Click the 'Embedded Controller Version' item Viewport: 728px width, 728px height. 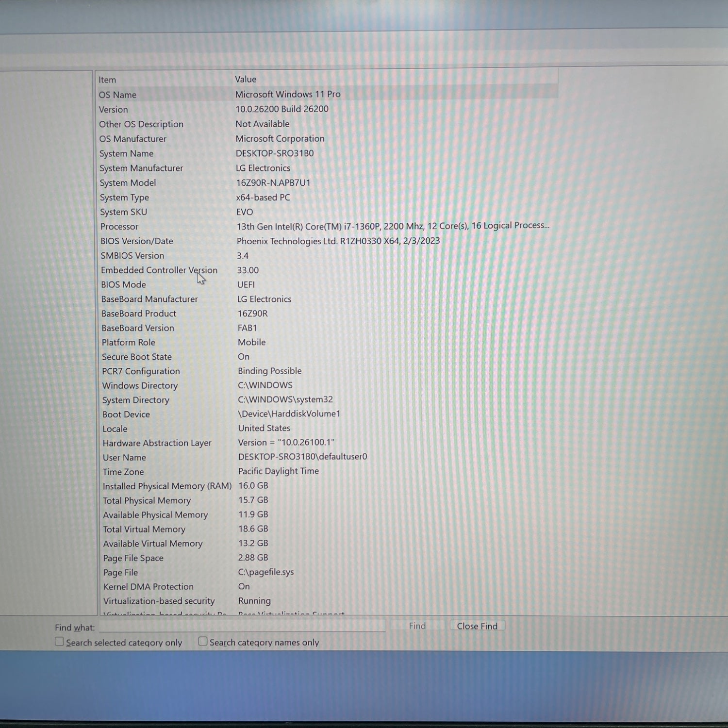159,270
